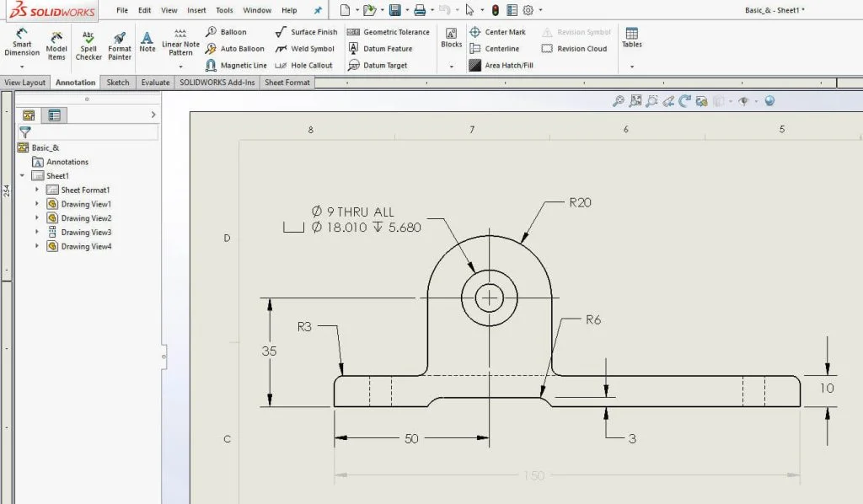
Task: Select the Smart Dimension tool
Action: pyautogui.click(x=21, y=43)
